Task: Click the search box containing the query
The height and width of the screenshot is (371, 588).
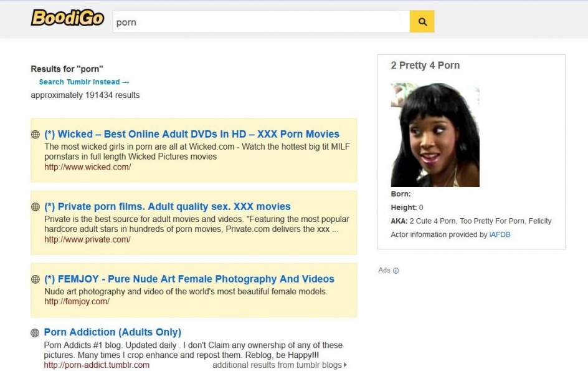Action: [x=261, y=21]
